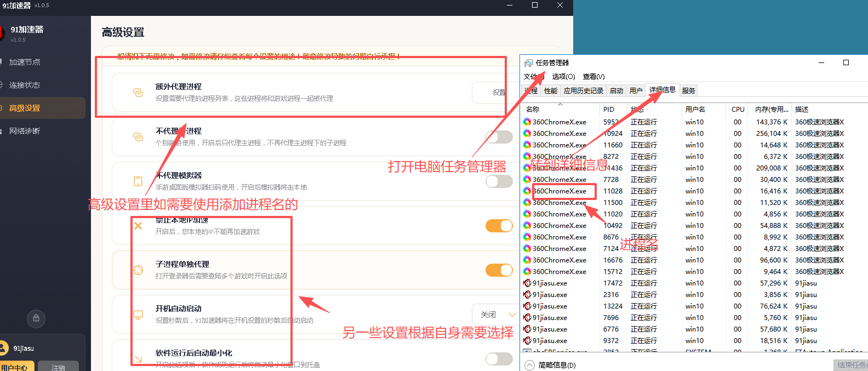Click the 设置 button for 额外代理进程
This screenshot has height=371, width=868.
tap(495, 93)
